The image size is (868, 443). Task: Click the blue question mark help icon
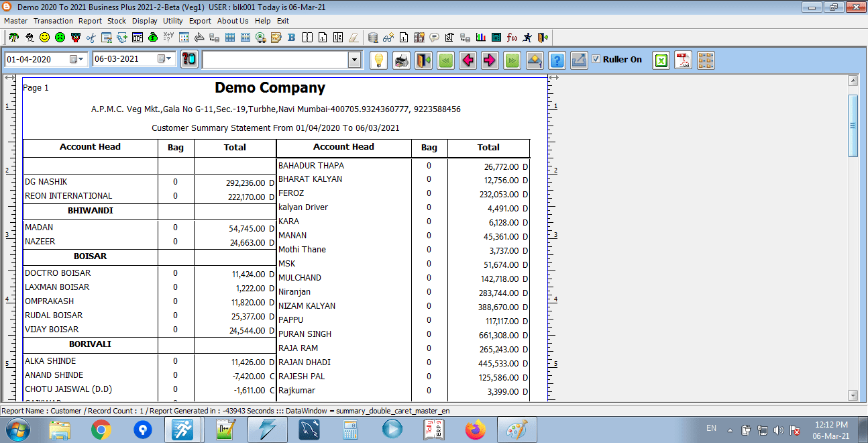[x=557, y=60]
